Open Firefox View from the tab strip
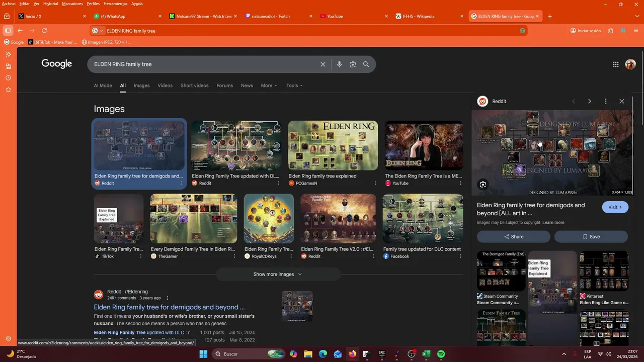The width and height of the screenshot is (644, 362). [x=7, y=16]
